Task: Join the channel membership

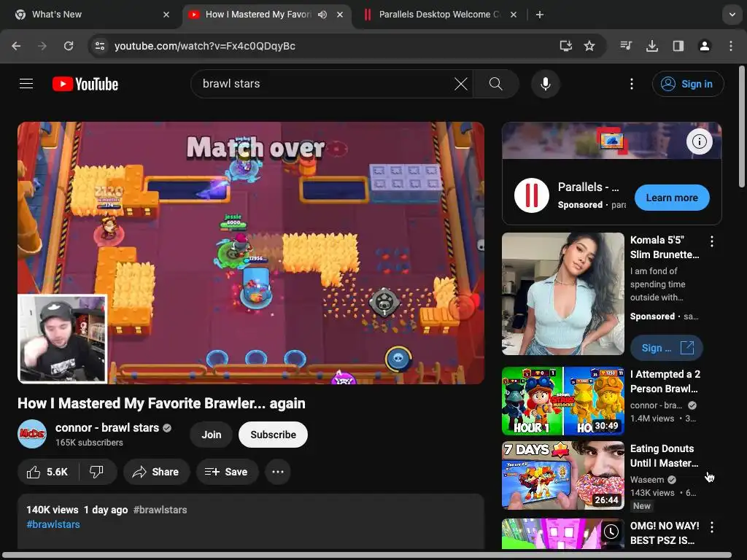Action: pos(211,435)
